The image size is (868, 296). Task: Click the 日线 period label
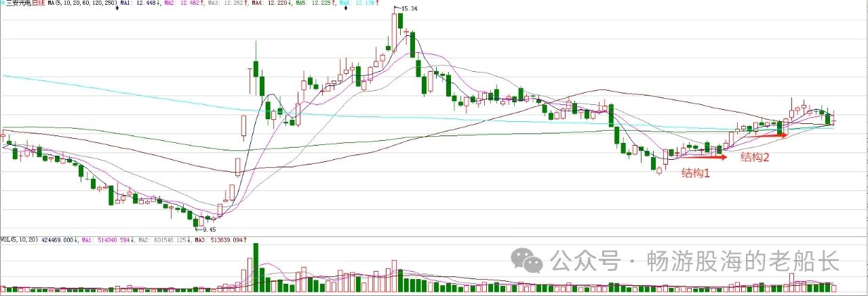pyautogui.click(x=39, y=3)
